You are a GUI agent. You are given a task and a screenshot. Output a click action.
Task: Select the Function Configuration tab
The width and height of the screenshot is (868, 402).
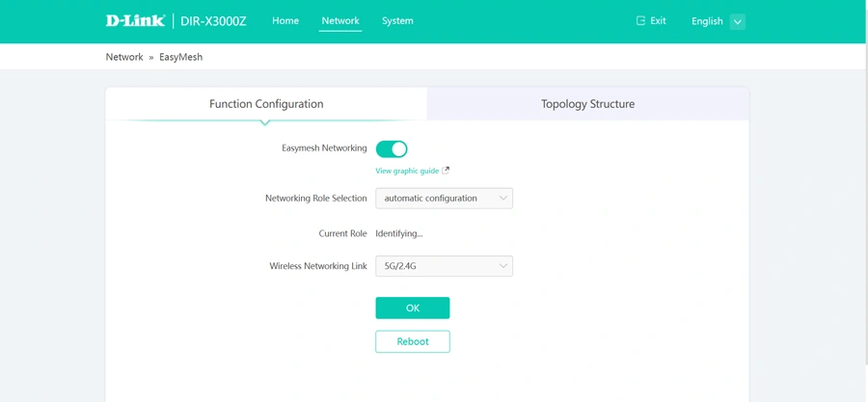[x=266, y=104]
